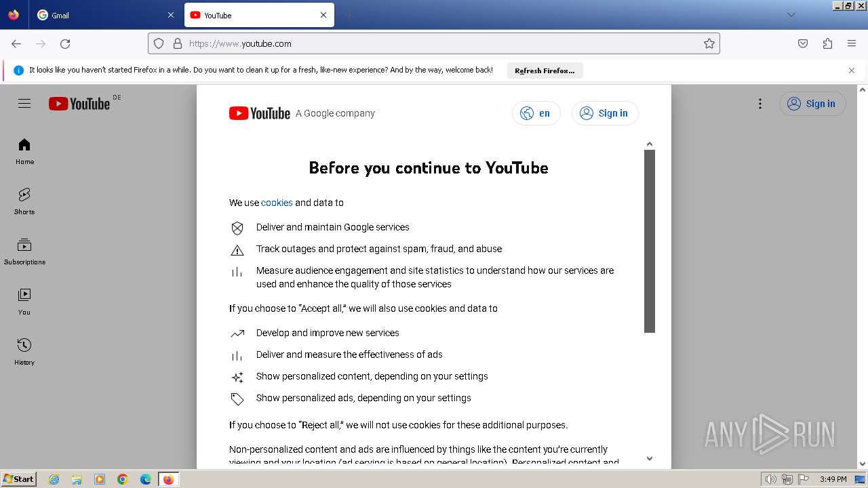Click "Before you continue to YouTube" heading
868x488 pixels.
pyautogui.click(x=429, y=167)
